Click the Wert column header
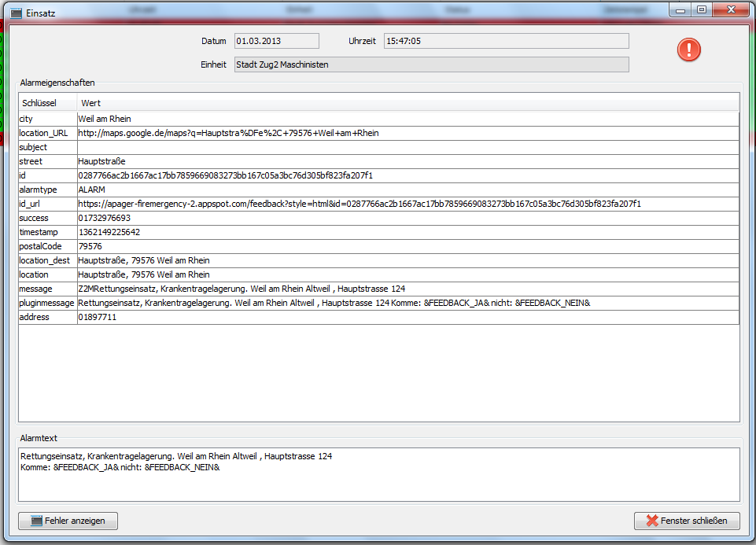This screenshot has height=545, width=756. click(408, 103)
